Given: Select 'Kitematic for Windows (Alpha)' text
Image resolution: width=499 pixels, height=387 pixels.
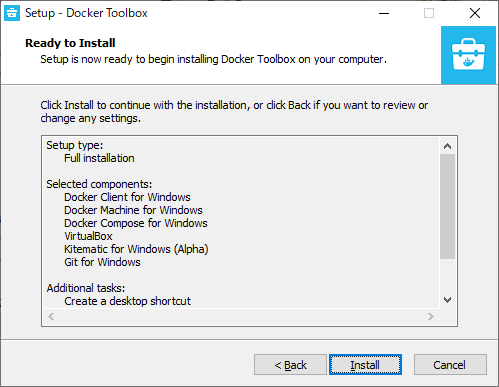Looking at the screenshot, I should point(136,249).
